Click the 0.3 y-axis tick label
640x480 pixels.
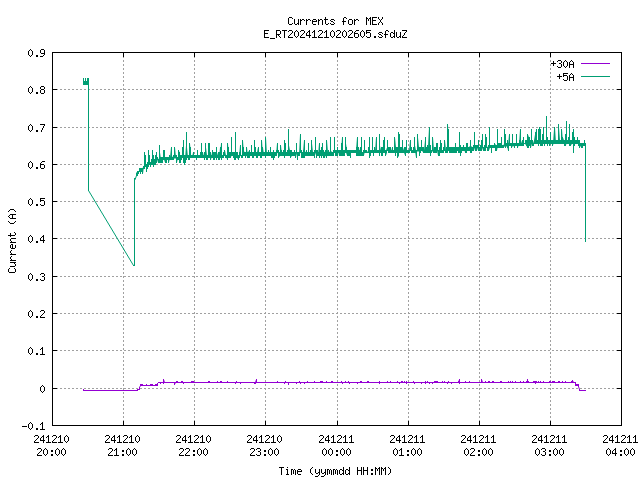36,277
